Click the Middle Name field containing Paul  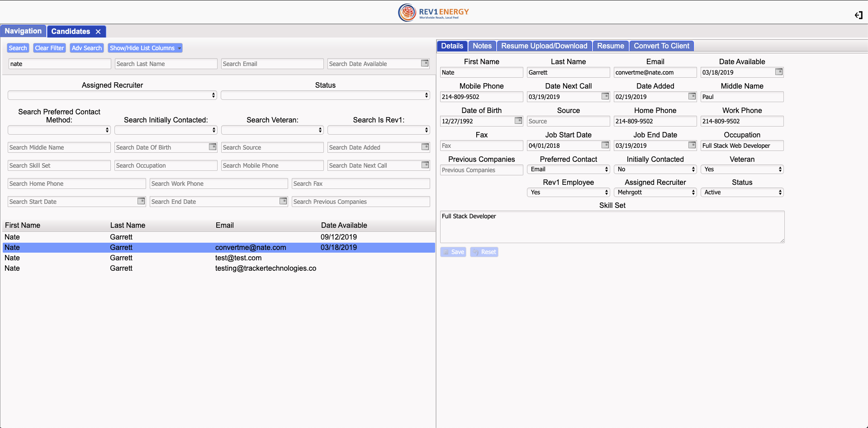[x=742, y=97]
